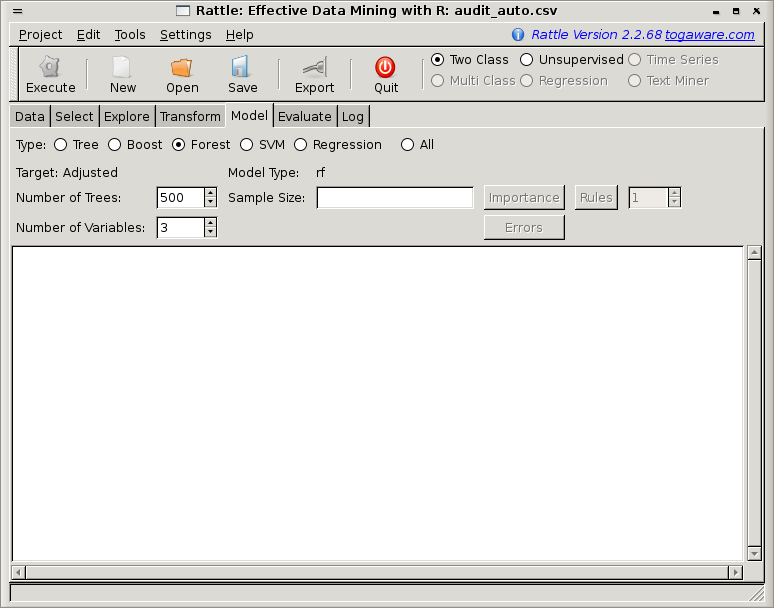Screen dimensions: 774x608
Task: Decrease the Number of Trees value
Action: click(211, 202)
